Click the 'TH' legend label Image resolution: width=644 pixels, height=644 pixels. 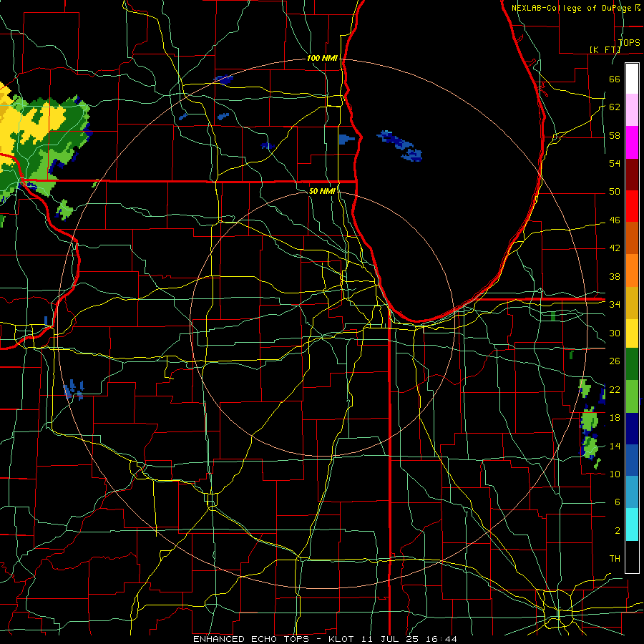click(615, 559)
